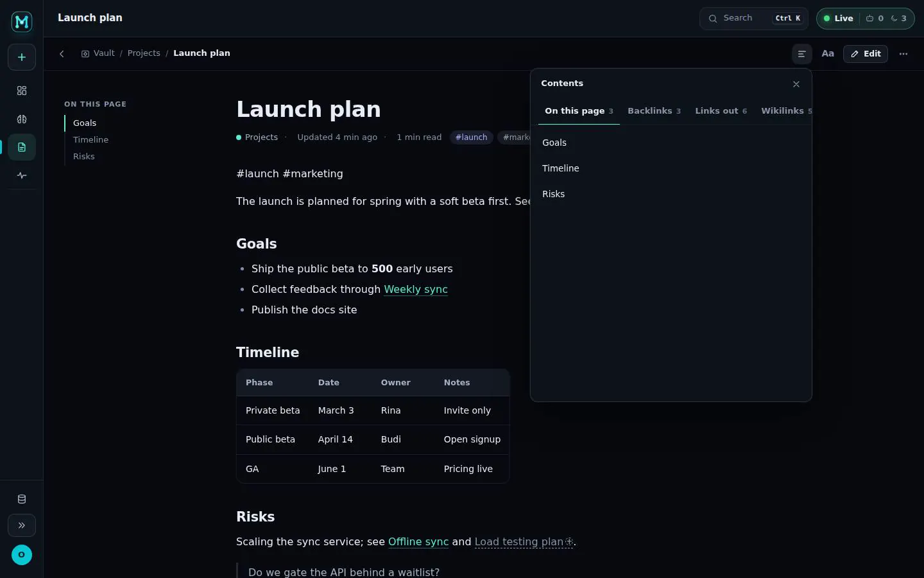Viewport: 924px width, 578px height.
Task: Open the Vault breadcrumb
Action: click(98, 53)
